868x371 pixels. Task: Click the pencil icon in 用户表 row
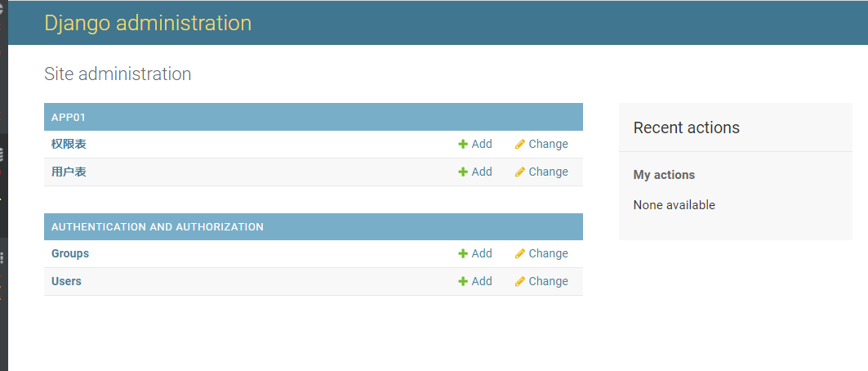[x=520, y=172]
